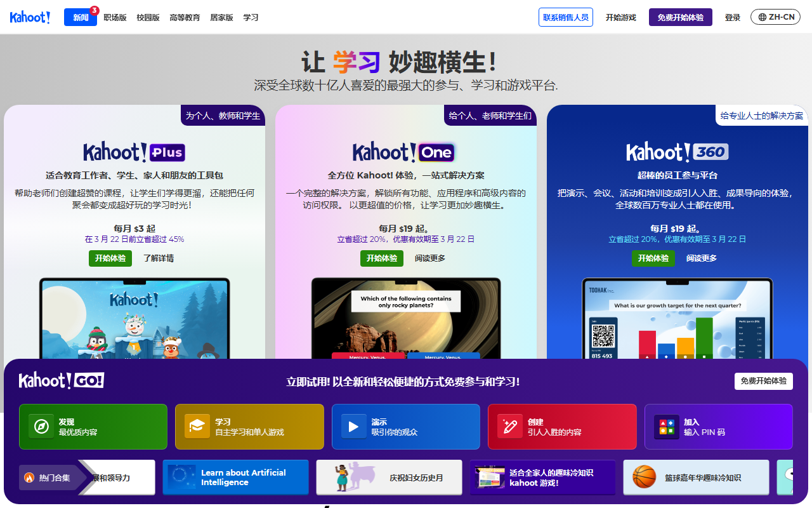Click the woman illustration on 妇女历史月 card

tap(343, 476)
